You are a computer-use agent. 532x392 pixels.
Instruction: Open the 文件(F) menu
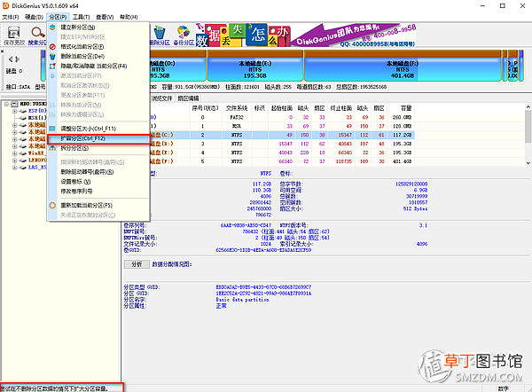[x=11, y=17]
